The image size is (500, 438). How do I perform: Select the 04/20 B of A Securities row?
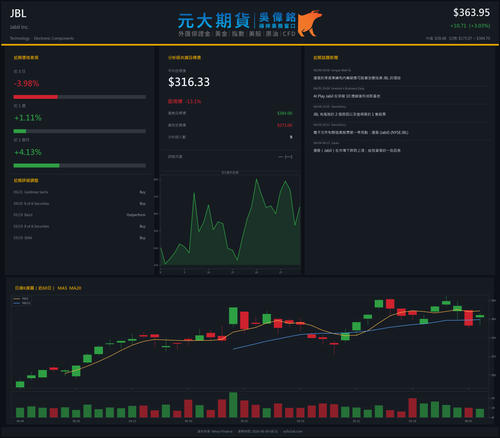(x=80, y=203)
